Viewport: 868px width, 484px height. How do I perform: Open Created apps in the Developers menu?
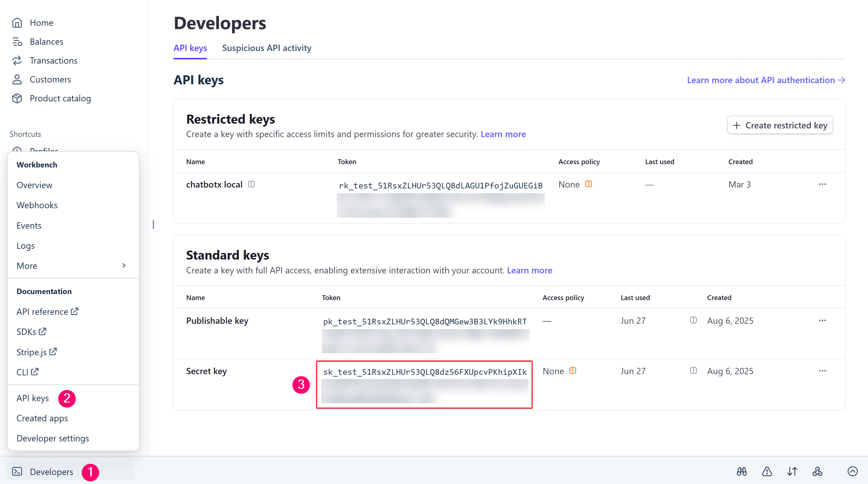[42, 418]
